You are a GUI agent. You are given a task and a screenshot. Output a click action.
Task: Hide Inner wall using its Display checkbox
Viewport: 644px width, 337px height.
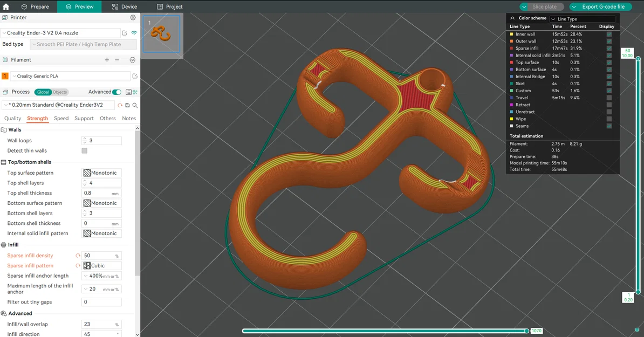click(609, 34)
